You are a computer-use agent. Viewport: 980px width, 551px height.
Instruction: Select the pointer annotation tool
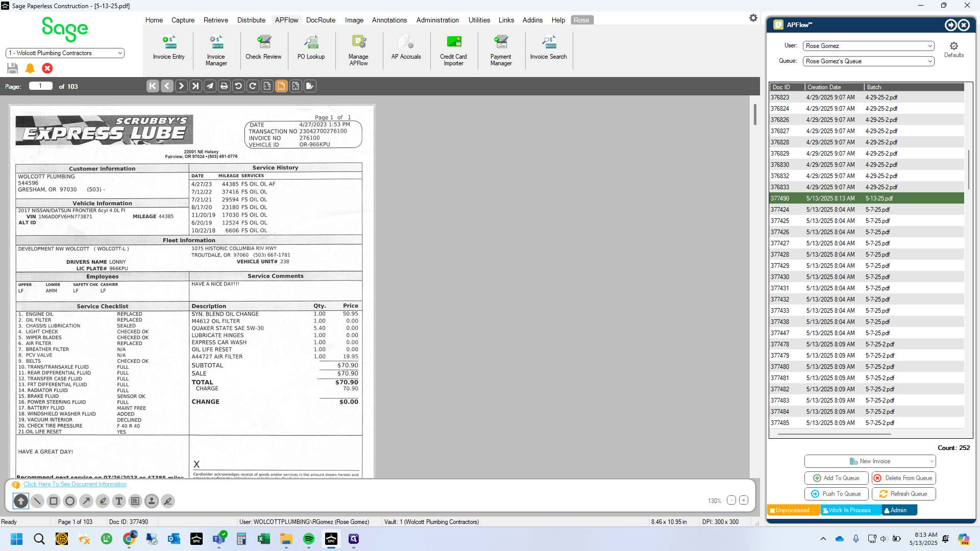coord(21,501)
